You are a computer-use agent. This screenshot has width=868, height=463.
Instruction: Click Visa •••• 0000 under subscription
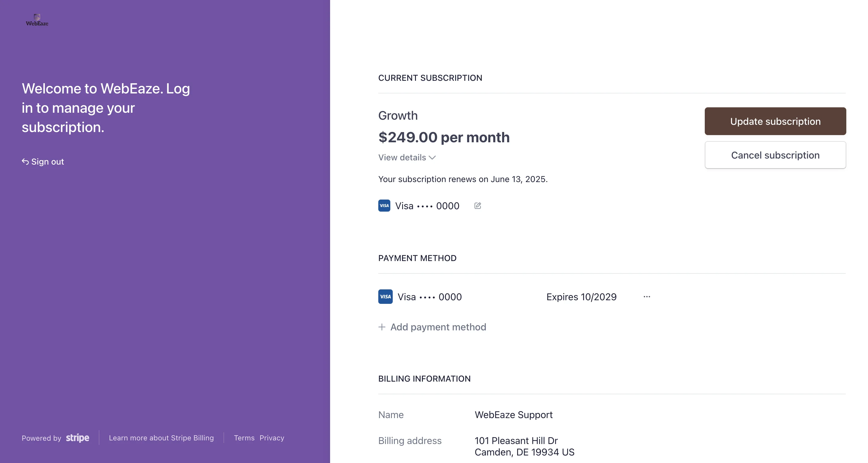pyautogui.click(x=427, y=206)
